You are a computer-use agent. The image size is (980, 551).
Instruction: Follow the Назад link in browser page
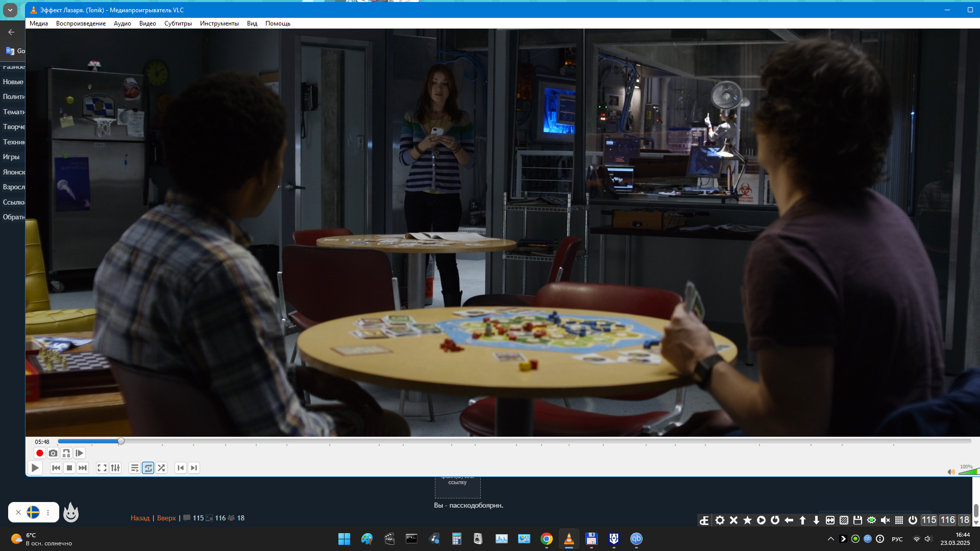tap(140, 518)
